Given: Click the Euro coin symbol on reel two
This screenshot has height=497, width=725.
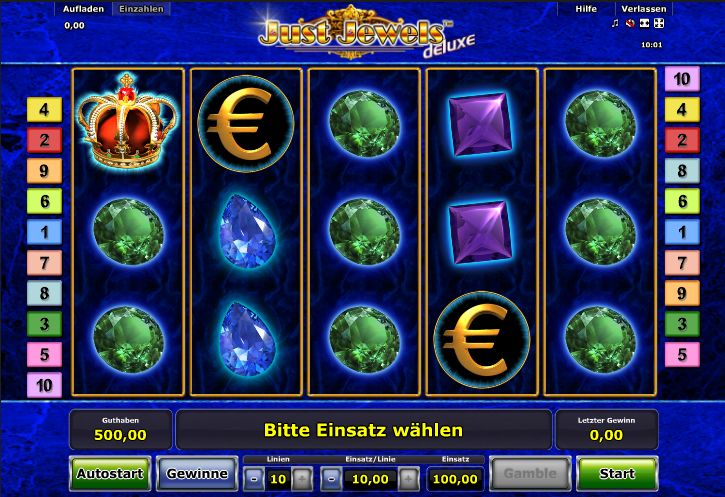Looking at the screenshot, I should (246, 123).
